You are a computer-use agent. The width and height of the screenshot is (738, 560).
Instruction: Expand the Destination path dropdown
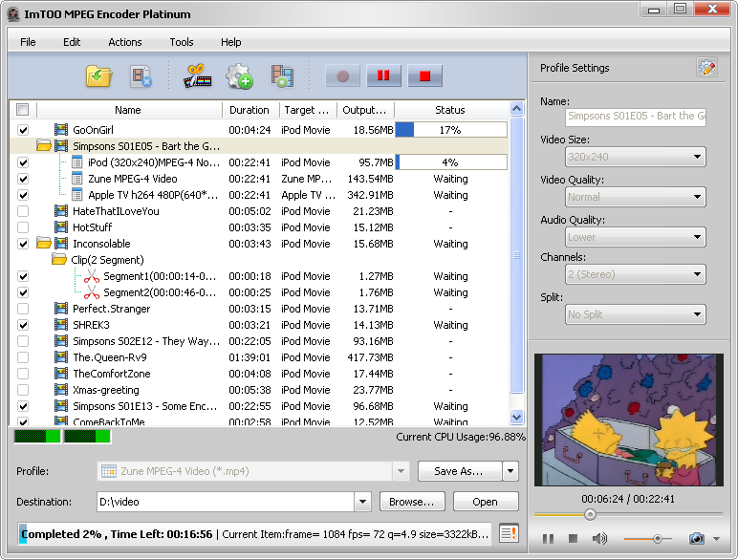[x=362, y=502]
